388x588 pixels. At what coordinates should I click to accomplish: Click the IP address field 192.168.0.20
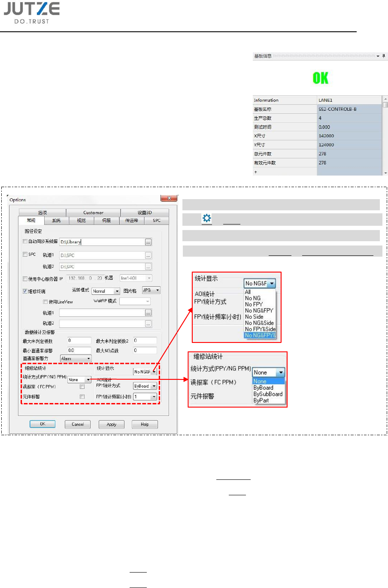coord(85,278)
